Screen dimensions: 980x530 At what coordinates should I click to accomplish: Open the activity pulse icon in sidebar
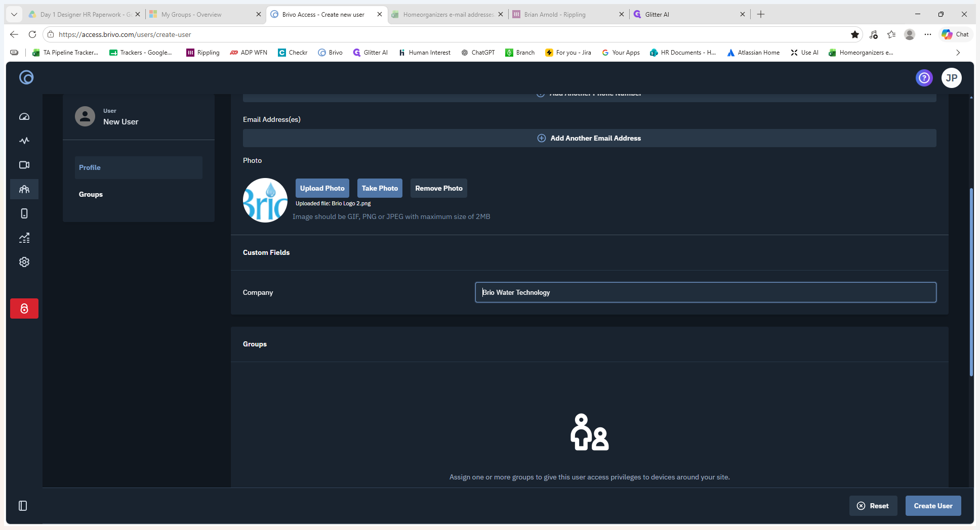coord(24,141)
